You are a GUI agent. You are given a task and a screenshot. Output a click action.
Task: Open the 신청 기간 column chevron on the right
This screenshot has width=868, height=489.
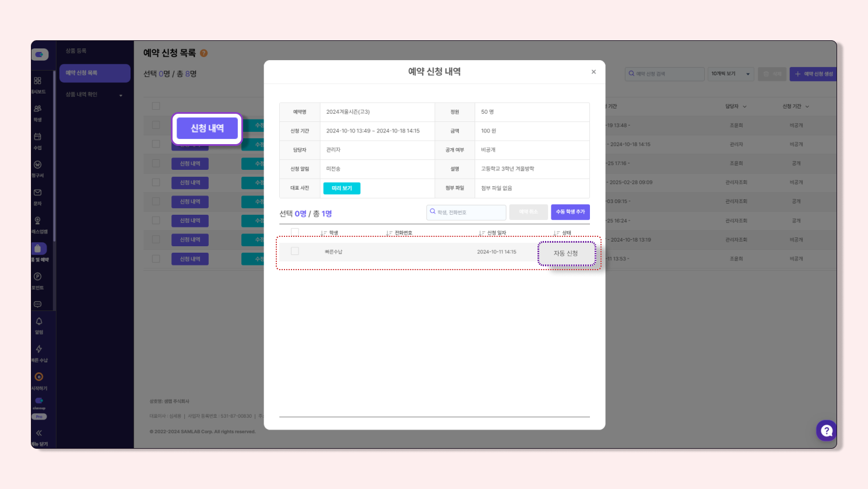807,107
